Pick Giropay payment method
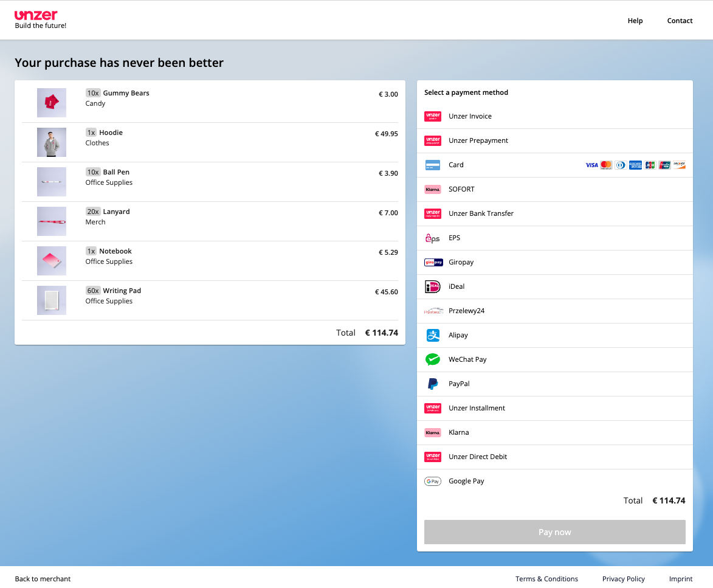Viewport: 713px width, 588px height. [x=555, y=263]
